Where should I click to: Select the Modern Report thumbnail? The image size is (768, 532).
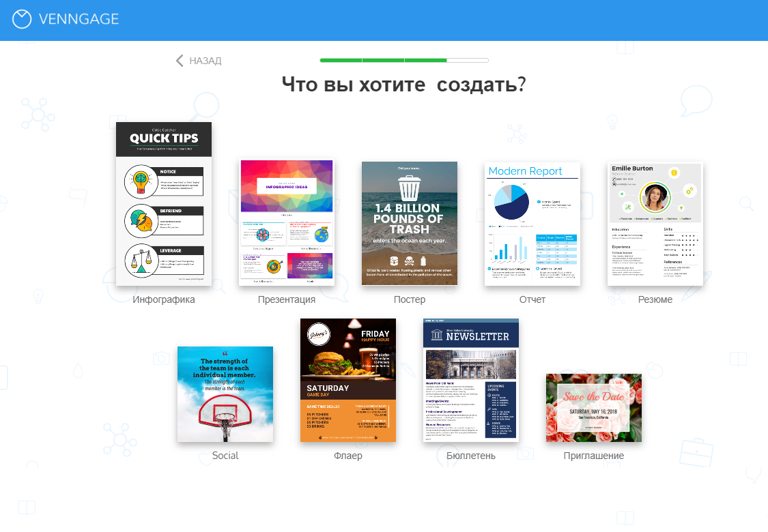tap(532, 224)
